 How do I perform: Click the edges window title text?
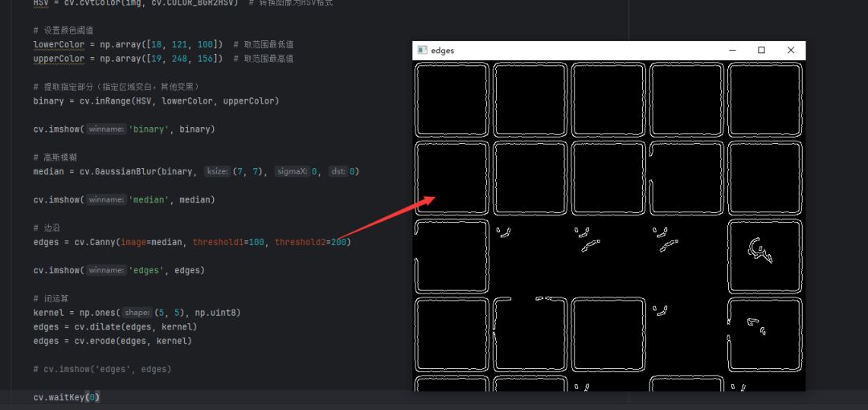[442, 51]
